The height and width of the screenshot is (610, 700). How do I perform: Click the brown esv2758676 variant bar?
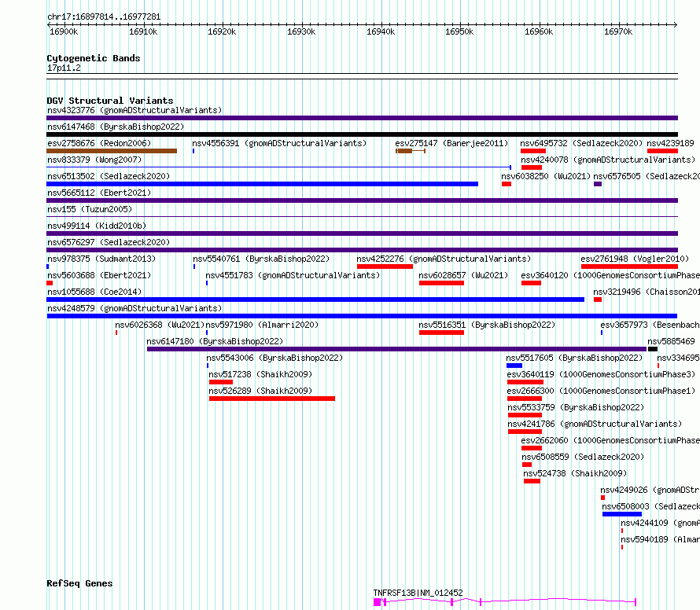pyautogui.click(x=112, y=151)
